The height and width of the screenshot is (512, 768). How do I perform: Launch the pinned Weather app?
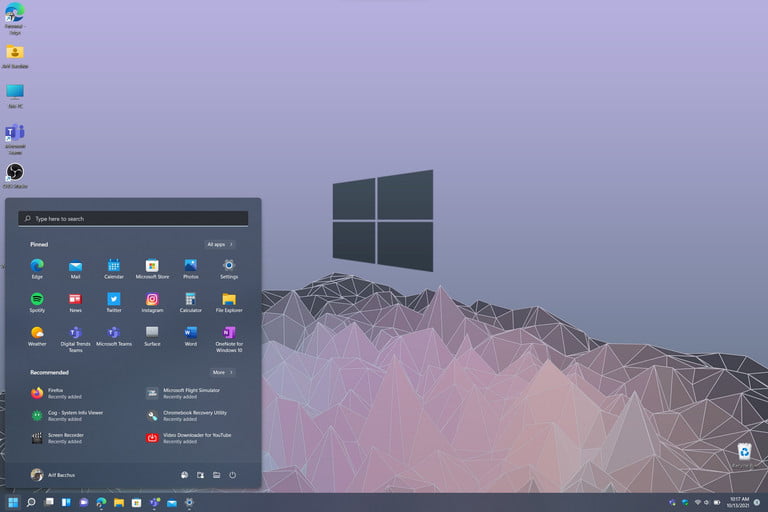click(37, 336)
